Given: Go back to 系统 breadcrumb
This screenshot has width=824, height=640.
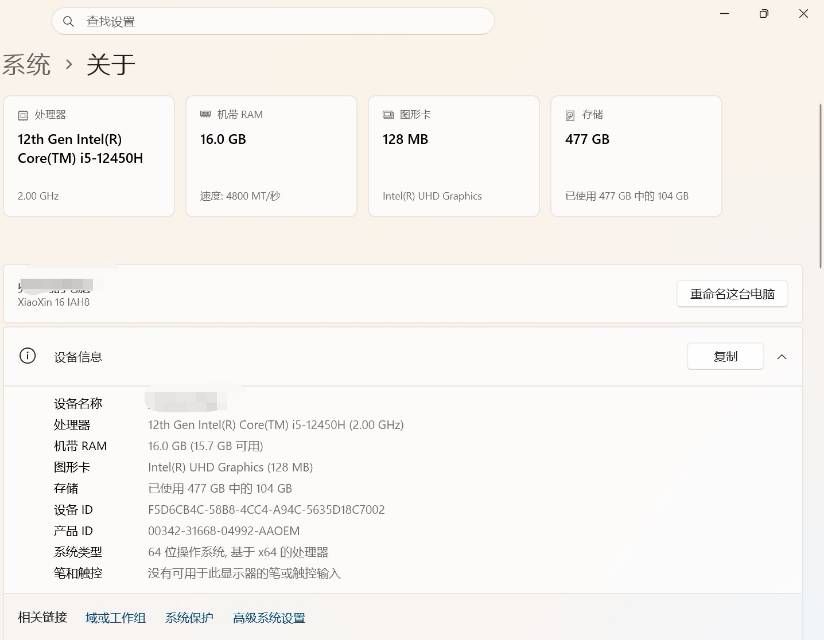Looking at the screenshot, I should point(26,65).
